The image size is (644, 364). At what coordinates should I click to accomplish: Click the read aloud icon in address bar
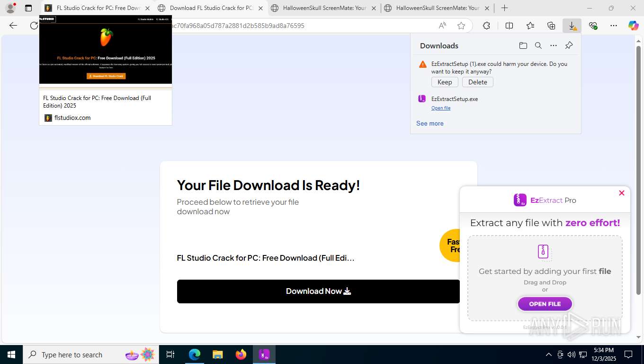tap(442, 26)
